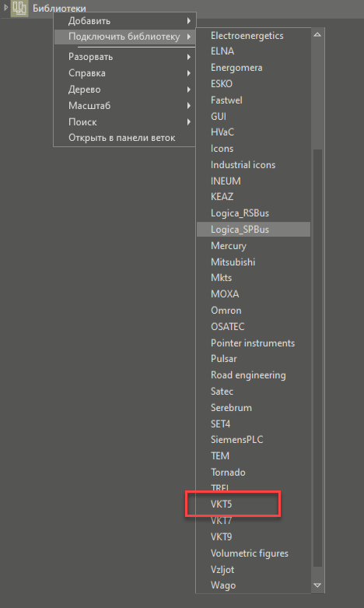This screenshot has width=364, height=608.
Task: Open the Дерево submenu
Action: (124, 90)
